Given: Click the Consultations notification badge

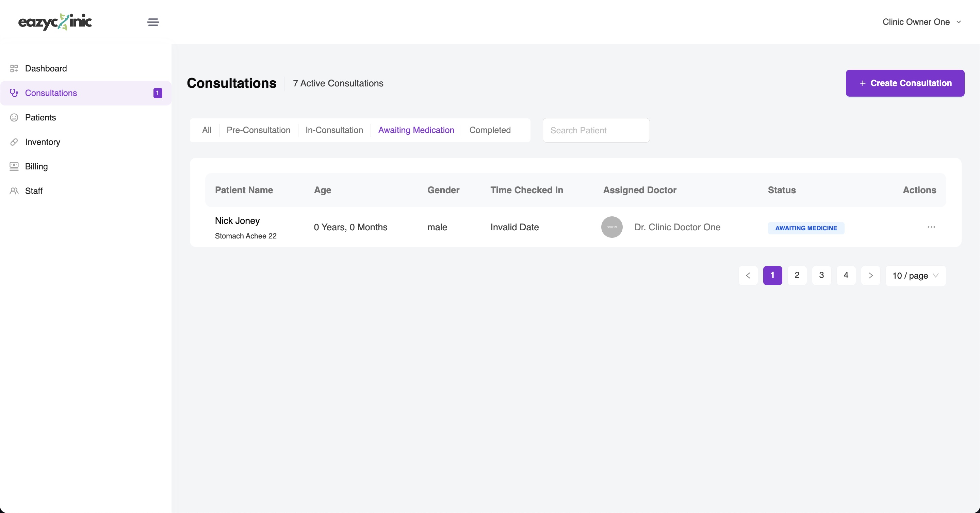Looking at the screenshot, I should [158, 93].
